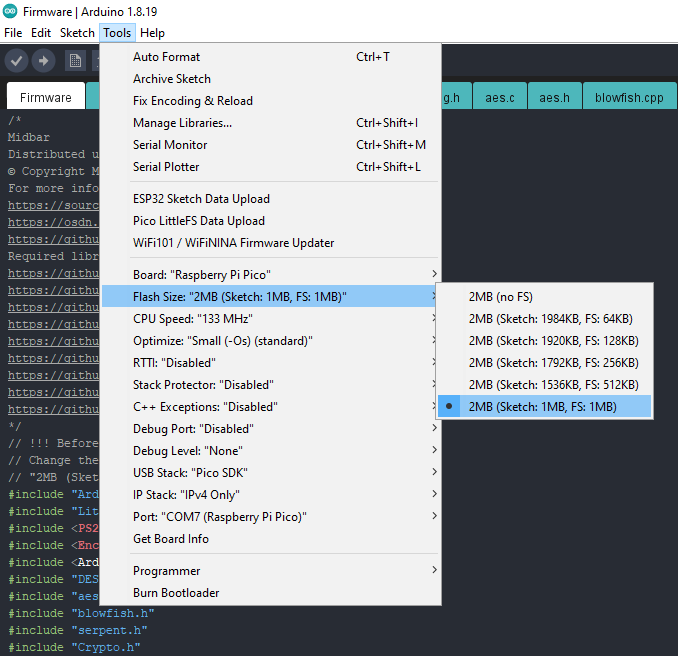This screenshot has width=678, height=656.
Task: Click the #include "blowfish.h" line
Action: (81, 613)
